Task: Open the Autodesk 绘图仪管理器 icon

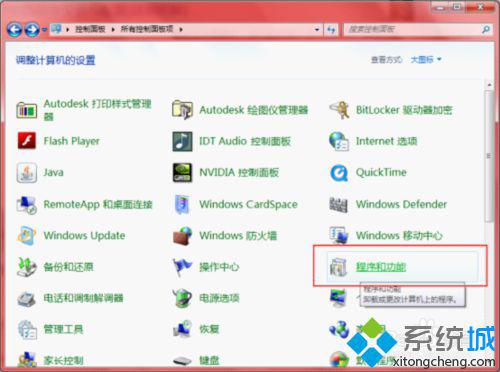Action: [x=182, y=110]
